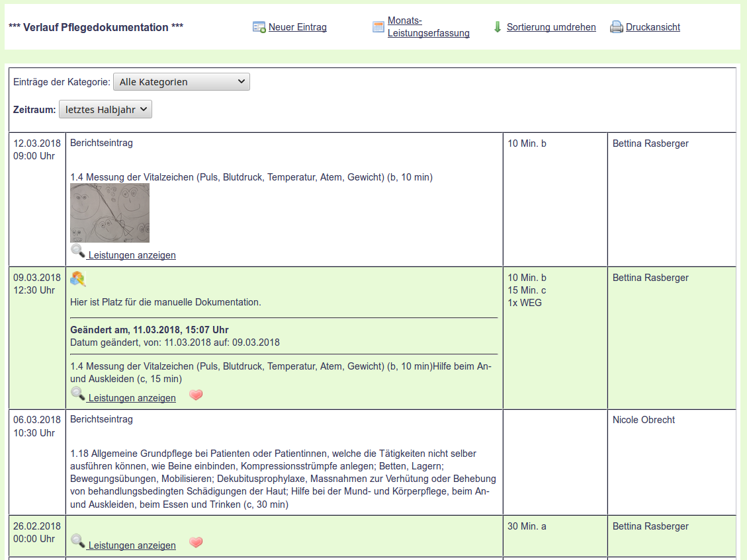Click the heart icon in the 26.02.2018 entry
Screen dimensions: 747x560
[196, 543]
